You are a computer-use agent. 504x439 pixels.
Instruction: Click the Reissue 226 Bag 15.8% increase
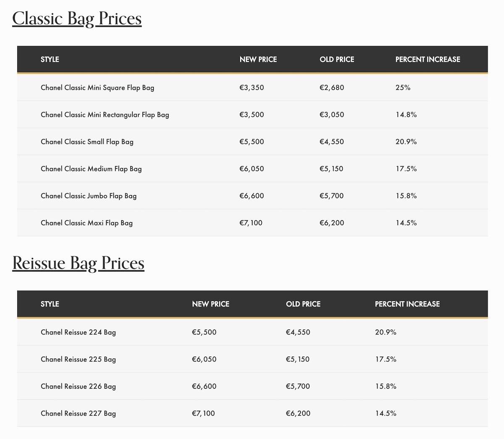click(x=386, y=387)
